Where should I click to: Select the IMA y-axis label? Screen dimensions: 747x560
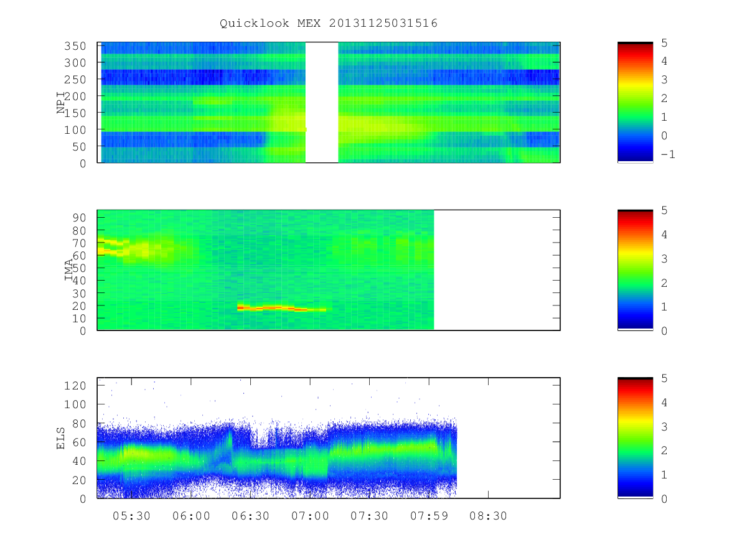[69, 270]
